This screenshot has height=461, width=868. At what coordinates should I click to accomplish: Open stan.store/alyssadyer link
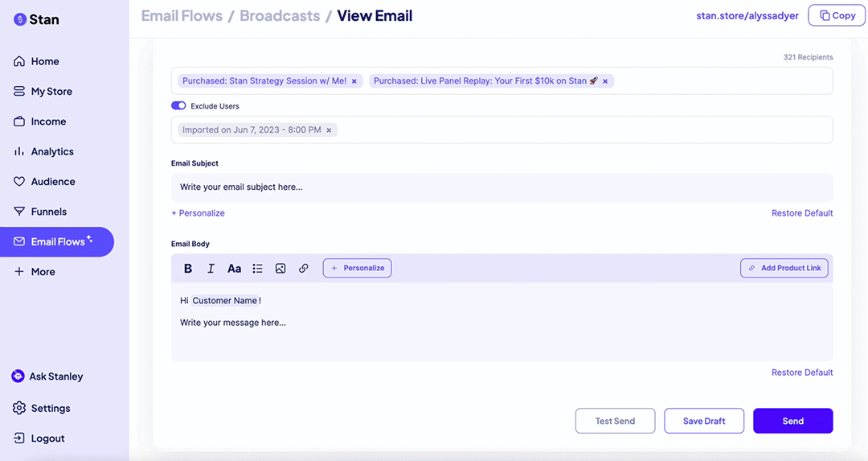click(x=747, y=15)
